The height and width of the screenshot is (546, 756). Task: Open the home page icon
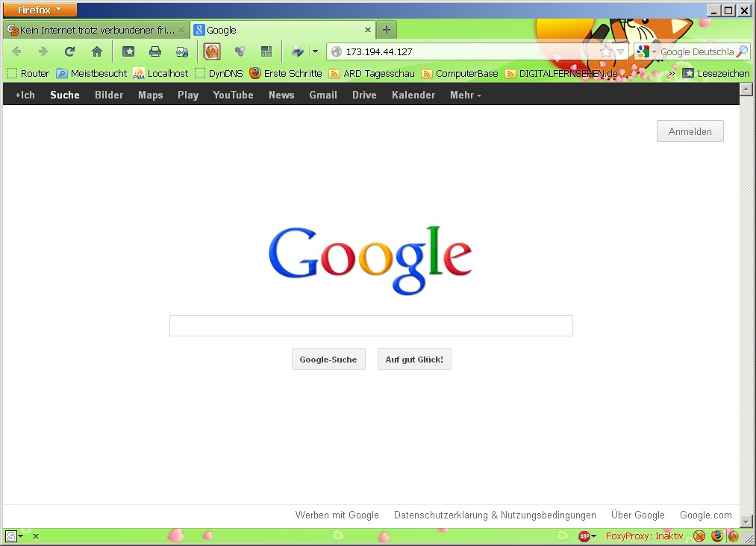click(x=97, y=51)
